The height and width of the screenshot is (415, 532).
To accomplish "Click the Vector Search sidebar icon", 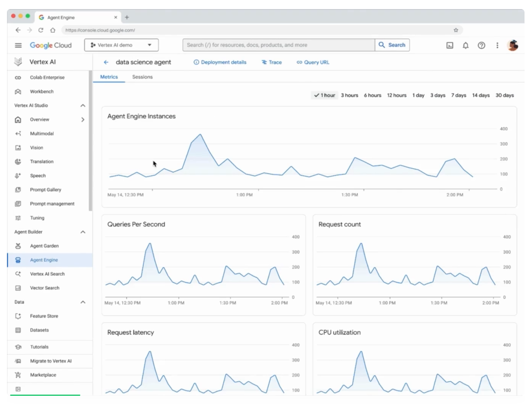I will (x=18, y=288).
